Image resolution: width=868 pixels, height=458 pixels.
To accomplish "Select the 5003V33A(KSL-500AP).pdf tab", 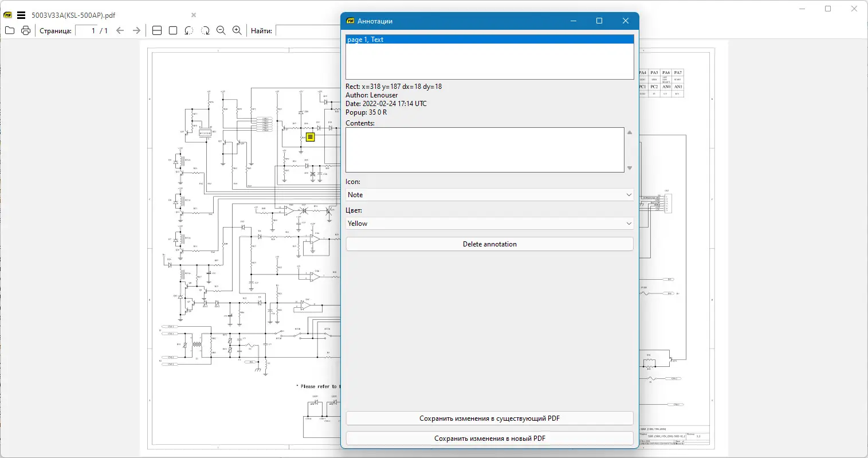I will click(73, 15).
